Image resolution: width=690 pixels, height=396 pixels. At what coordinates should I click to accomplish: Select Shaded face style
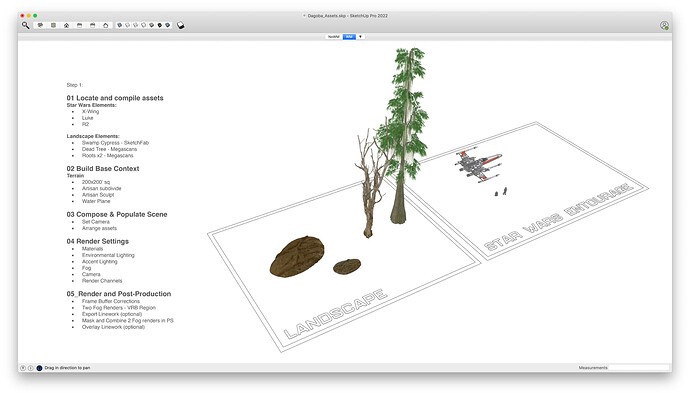(x=151, y=26)
